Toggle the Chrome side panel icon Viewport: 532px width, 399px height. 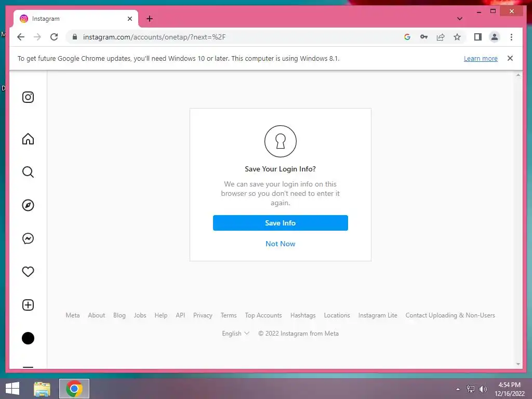pos(478,37)
